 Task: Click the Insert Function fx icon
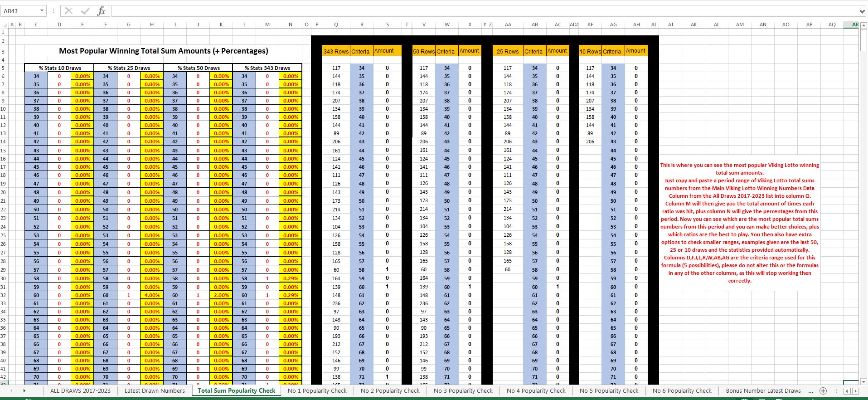[101, 11]
